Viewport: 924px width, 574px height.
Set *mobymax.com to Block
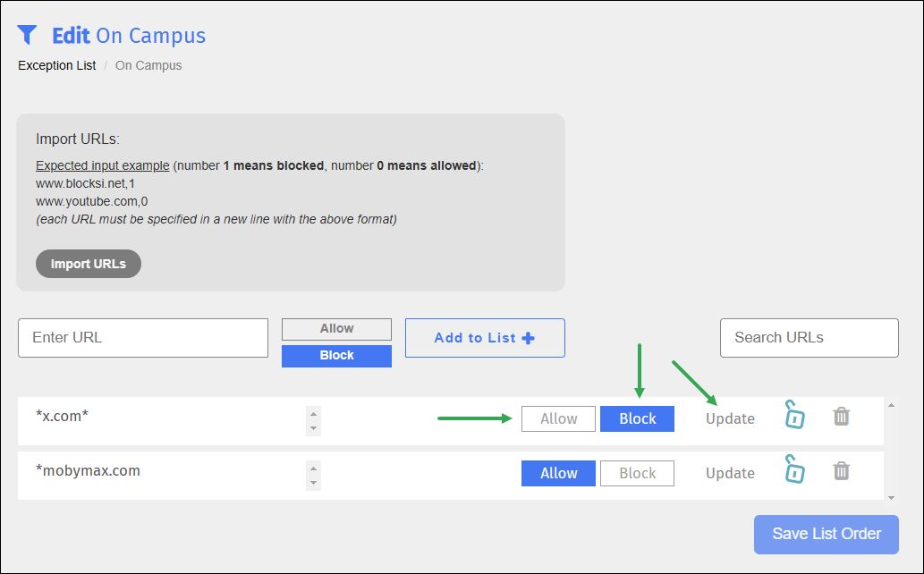pyautogui.click(x=637, y=473)
